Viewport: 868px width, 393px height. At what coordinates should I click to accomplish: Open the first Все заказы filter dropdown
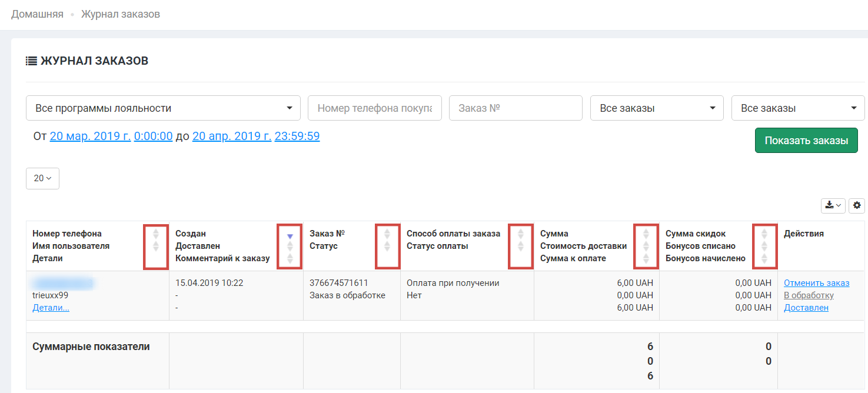[x=657, y=108]
